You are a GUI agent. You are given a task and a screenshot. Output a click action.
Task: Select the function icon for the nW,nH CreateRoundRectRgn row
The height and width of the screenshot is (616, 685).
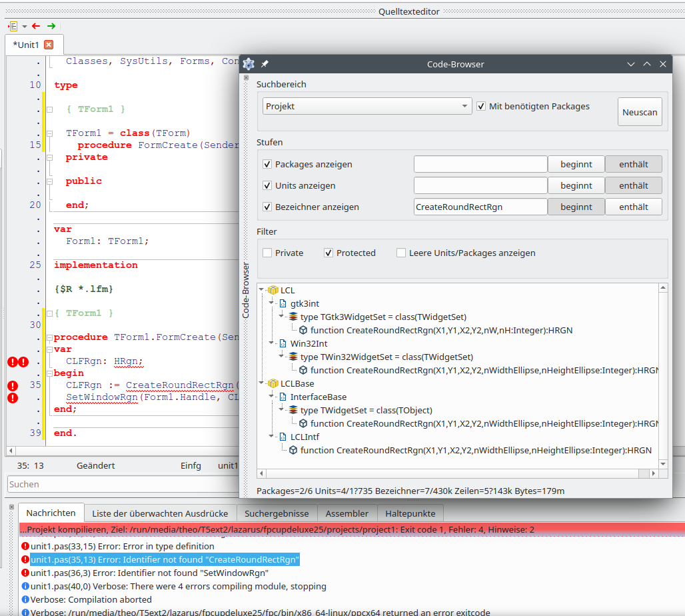(x=303, y=330)
